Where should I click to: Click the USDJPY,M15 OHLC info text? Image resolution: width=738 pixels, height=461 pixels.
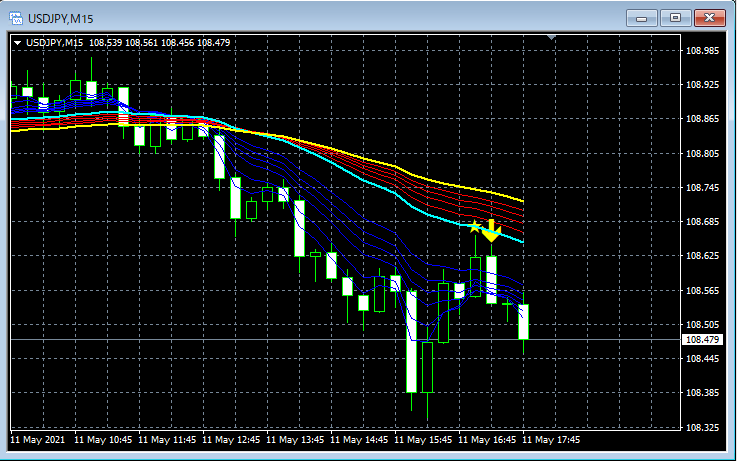(x=128, y=43)
